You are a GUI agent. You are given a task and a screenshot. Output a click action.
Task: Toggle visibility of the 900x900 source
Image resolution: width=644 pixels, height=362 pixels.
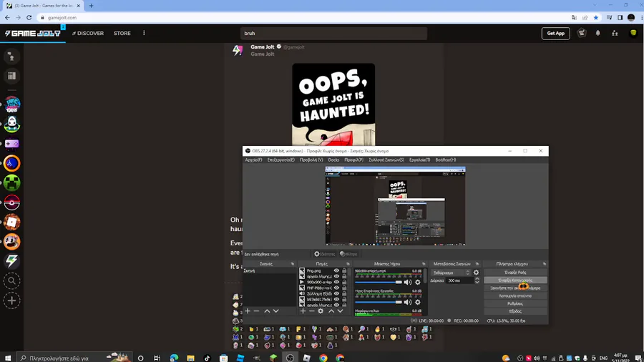pos(336,283)
